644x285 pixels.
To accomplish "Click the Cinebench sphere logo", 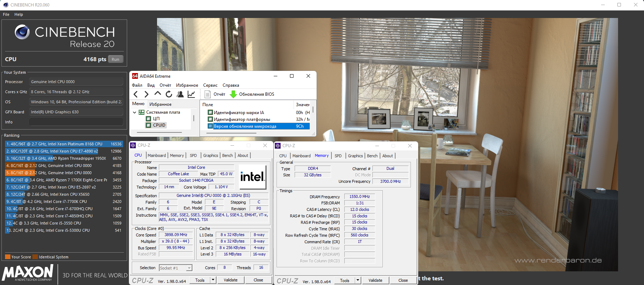I will point(22,32).
